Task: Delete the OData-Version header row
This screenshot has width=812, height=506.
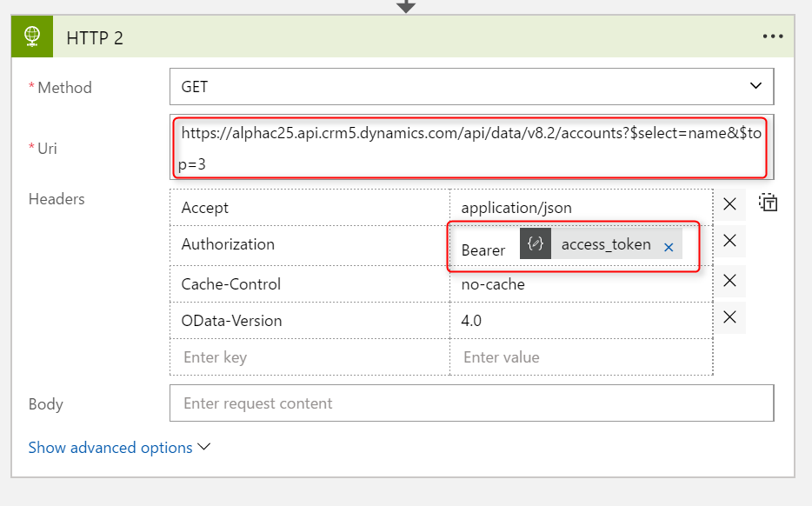Action: point(730,317)
